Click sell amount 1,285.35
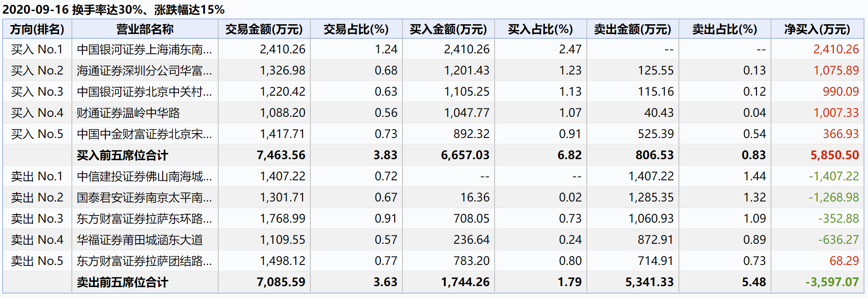This screenshot has width=868, height=298. point(651,197)
